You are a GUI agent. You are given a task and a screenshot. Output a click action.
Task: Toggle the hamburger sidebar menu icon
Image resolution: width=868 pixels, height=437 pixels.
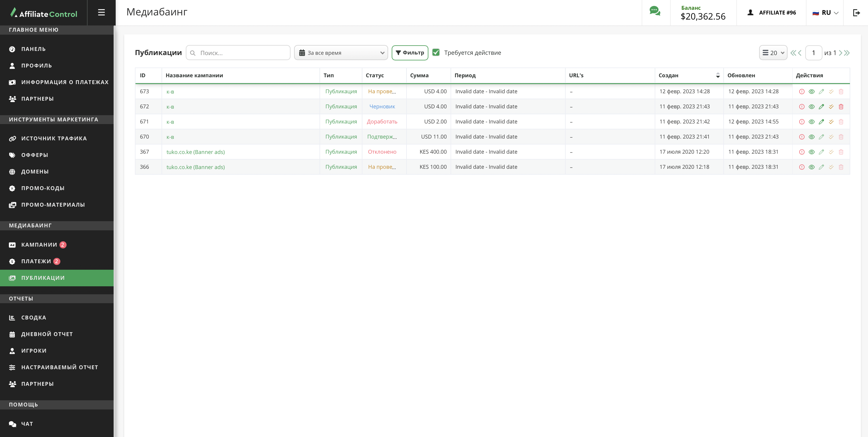pyautogui.click(x=101, y=12)
